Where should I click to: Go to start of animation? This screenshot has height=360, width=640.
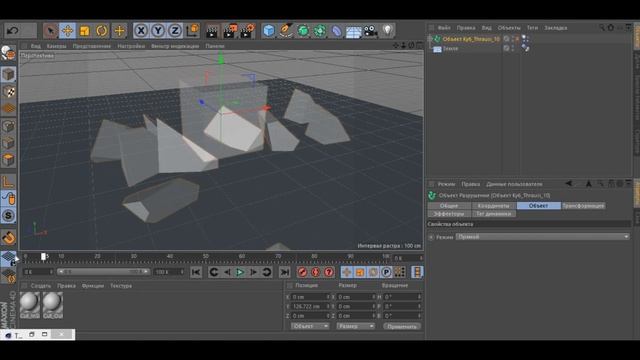coord(196,272)
